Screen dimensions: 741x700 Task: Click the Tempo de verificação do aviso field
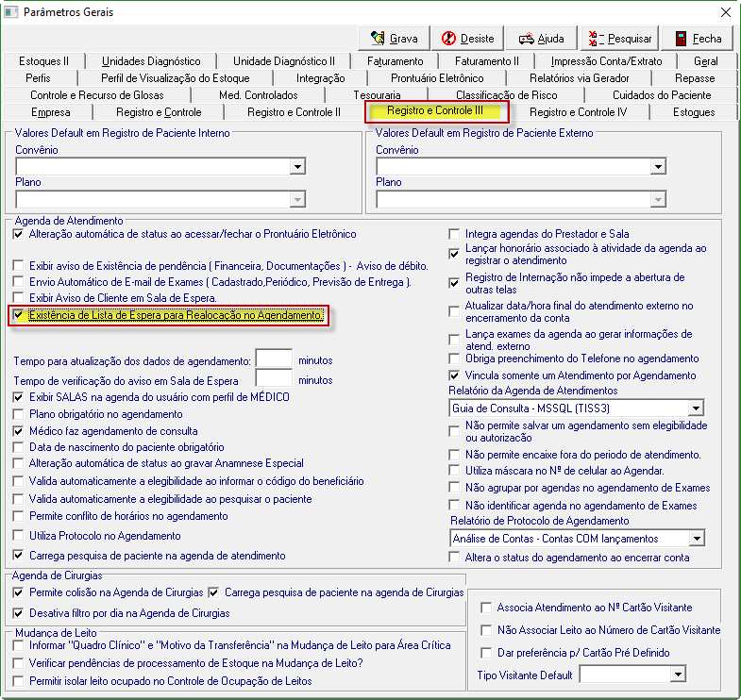coord(274,379)
